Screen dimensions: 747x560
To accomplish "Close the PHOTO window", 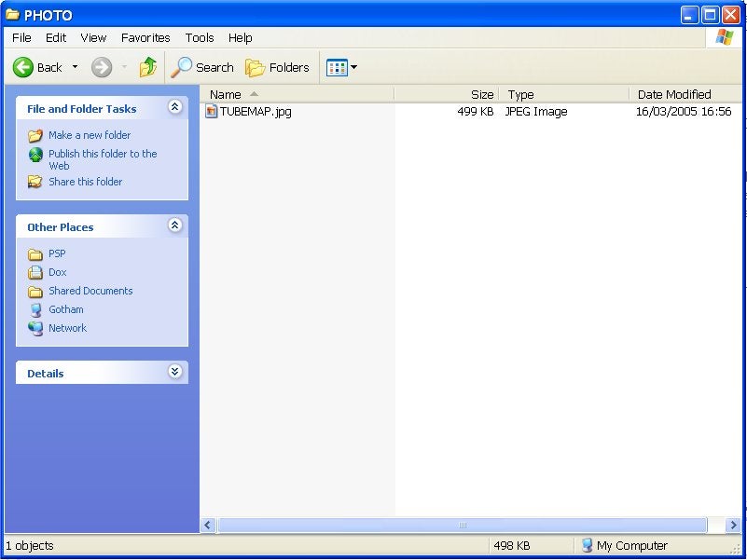I will pos(731,15).
